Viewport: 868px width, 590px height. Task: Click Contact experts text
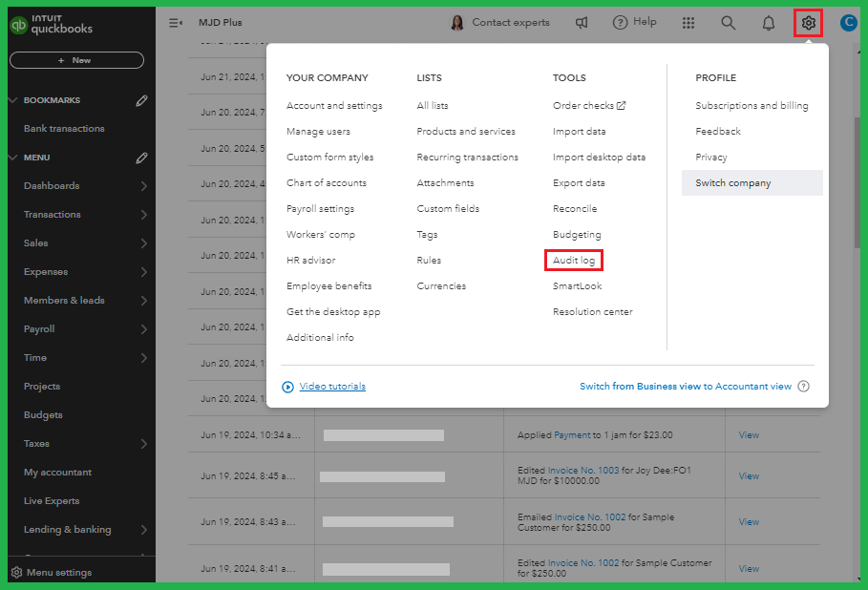pos(511,23)
